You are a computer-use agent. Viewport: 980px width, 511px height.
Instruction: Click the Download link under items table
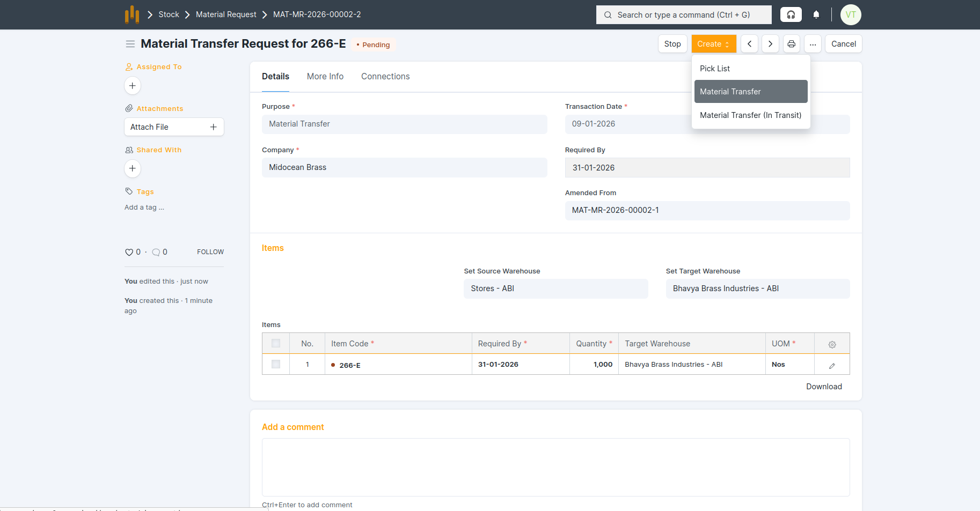click(823, 387)
